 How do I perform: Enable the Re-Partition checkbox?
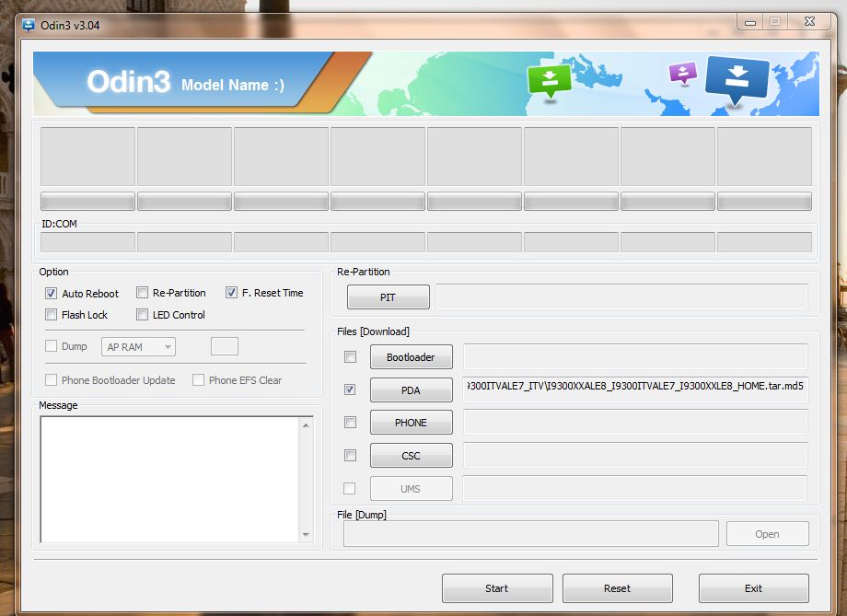pyautogui.click(x=143, y=293)
